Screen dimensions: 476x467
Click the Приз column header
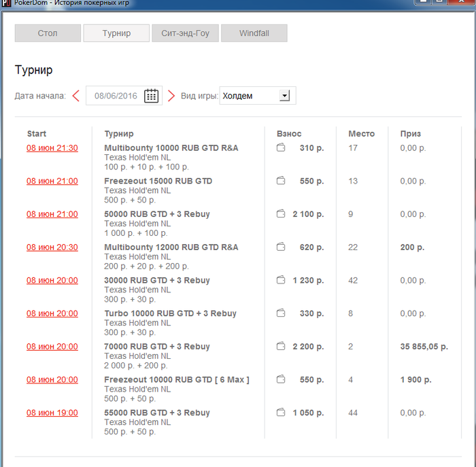411,133
